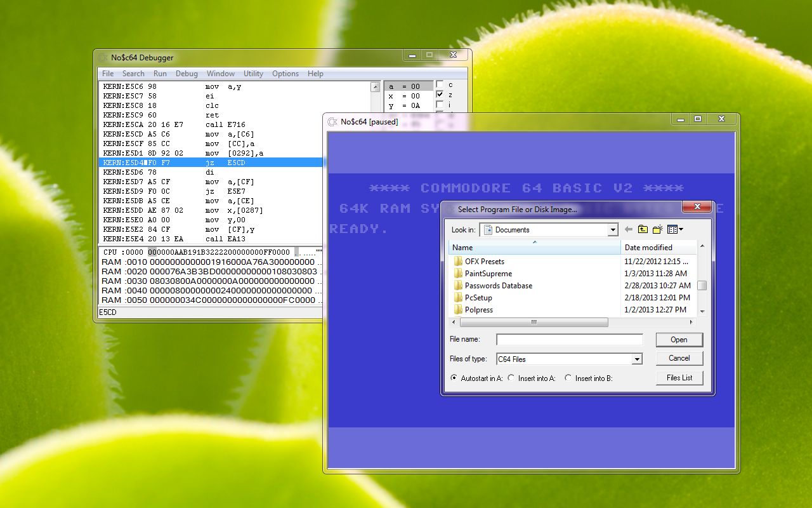The height and width of the screenshot is (508, 812).
Task: Click the PcSetup folder icon
Action: point(458,297)
